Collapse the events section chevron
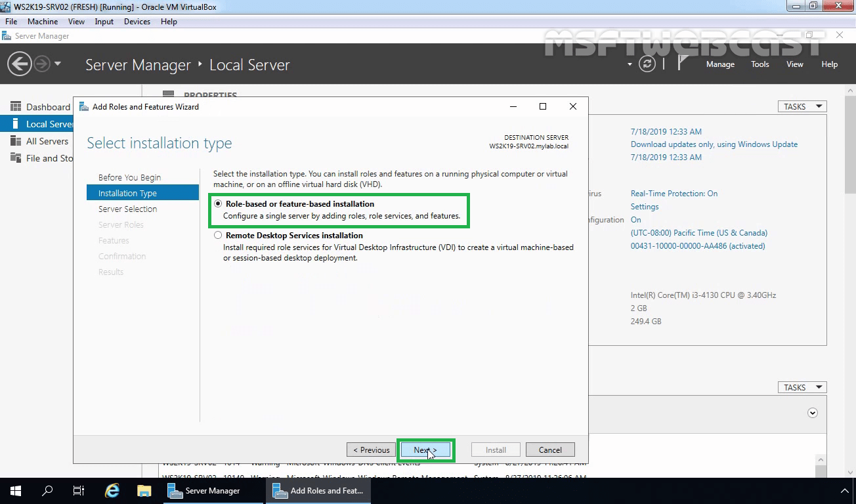This screenshot has height=504, width=856. (813, 413)
